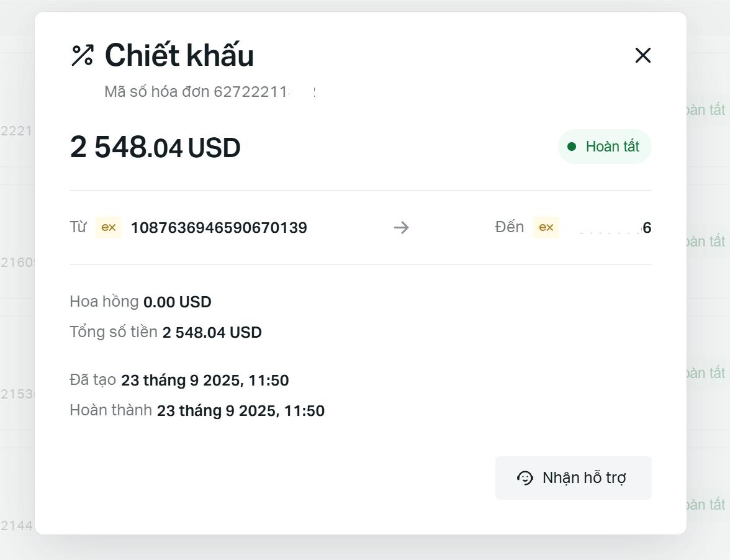Close the Chiết khấu dialog
This screenshot has width=730, height=560.
click(642, 55)
